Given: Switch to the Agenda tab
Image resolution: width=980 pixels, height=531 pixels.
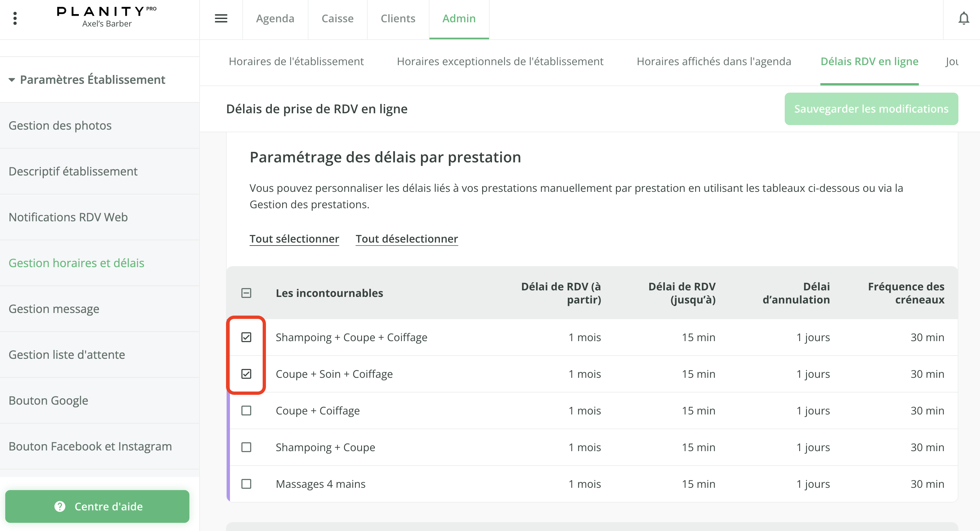Looking at the screenshot, I should pos(275,18).
